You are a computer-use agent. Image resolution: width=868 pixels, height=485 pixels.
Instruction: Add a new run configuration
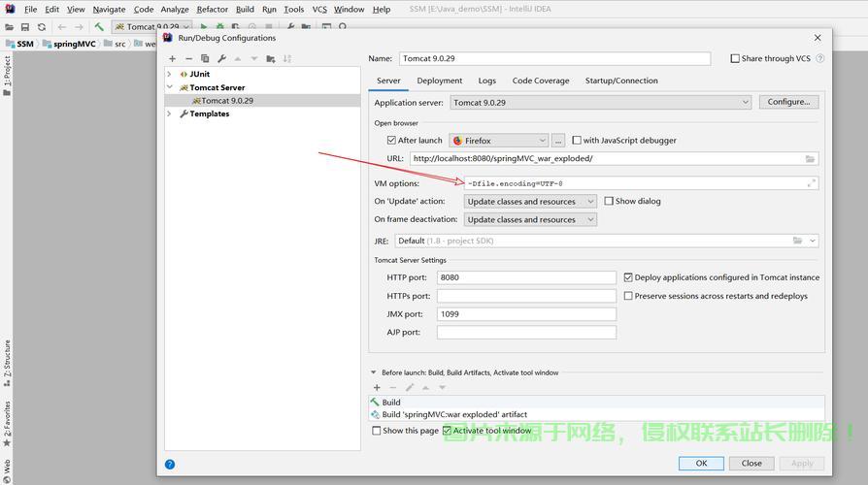coord(172,58)
